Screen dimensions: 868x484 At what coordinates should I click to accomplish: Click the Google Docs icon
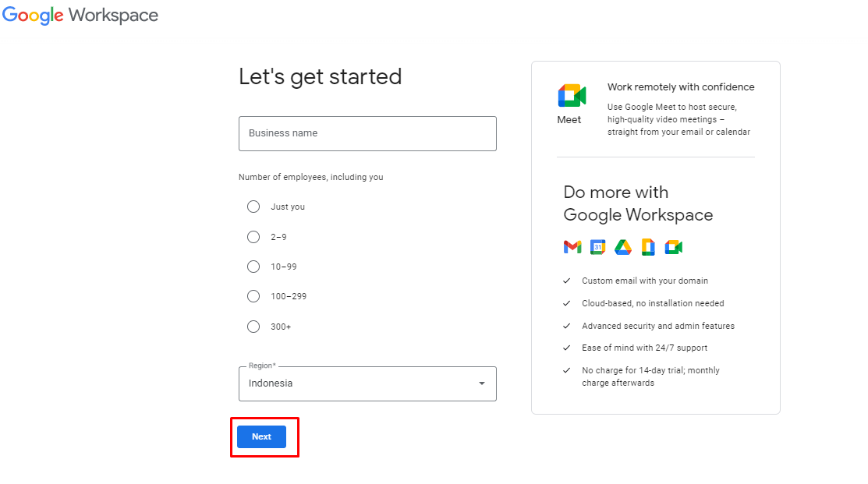click(x=649, y=246)
